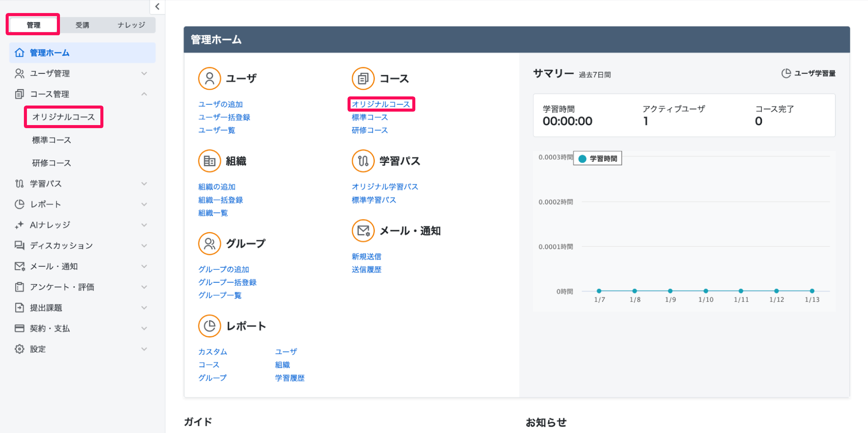Click the pie icon next to ユーザ学習量
This screenshot has height=433, width=868.
(786, 73)
